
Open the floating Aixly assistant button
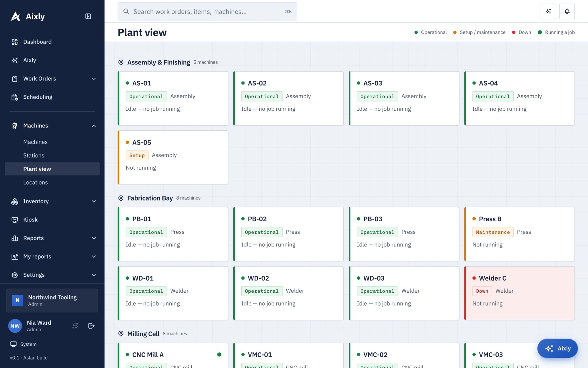coord(558,348)
